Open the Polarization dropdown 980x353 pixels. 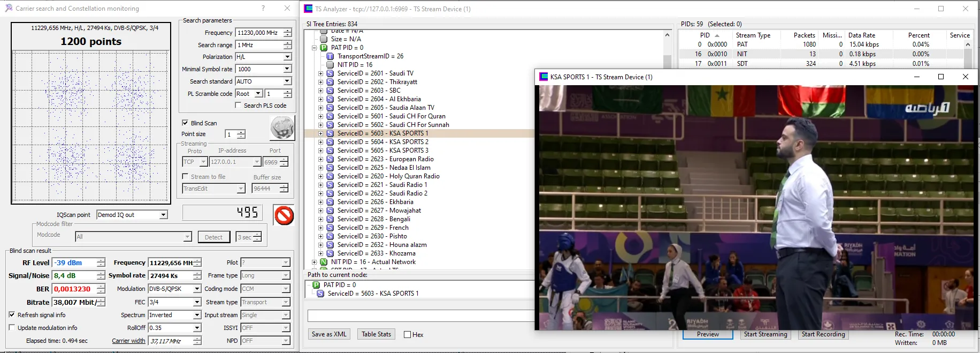(x=287, y=57)
